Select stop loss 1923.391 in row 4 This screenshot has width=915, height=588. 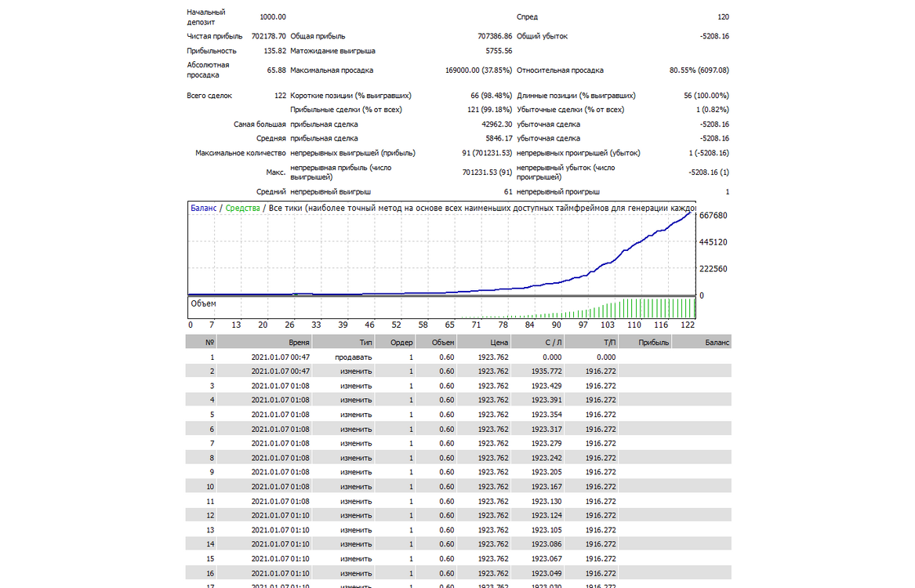[546, 400]
